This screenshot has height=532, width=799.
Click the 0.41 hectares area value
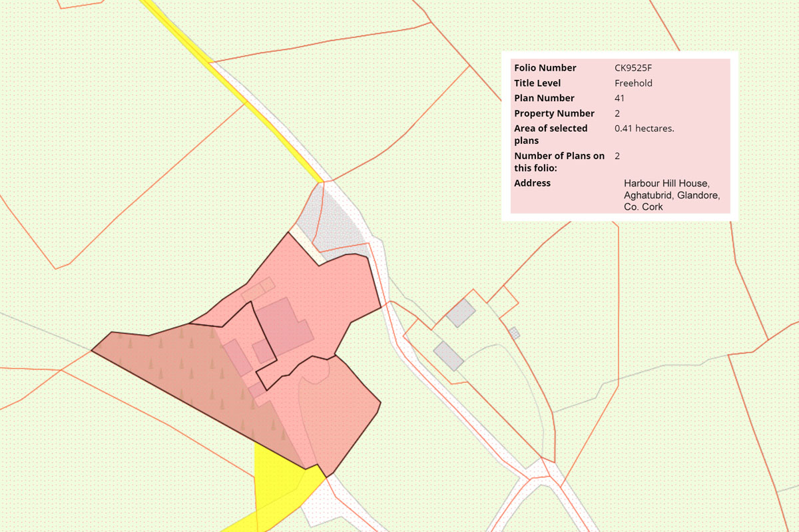coord(644,129)
